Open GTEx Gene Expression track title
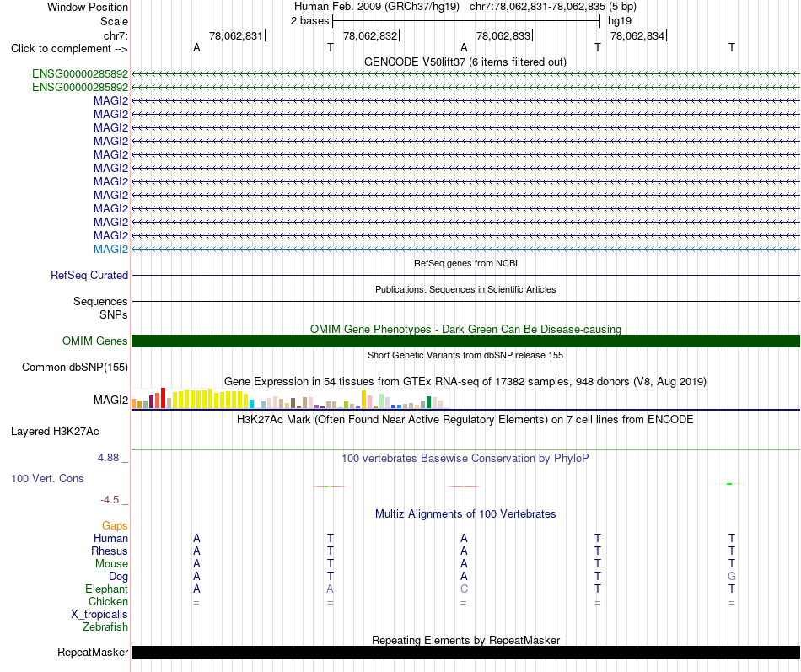This screenshot has width=801, height=672. coord(465,382)
